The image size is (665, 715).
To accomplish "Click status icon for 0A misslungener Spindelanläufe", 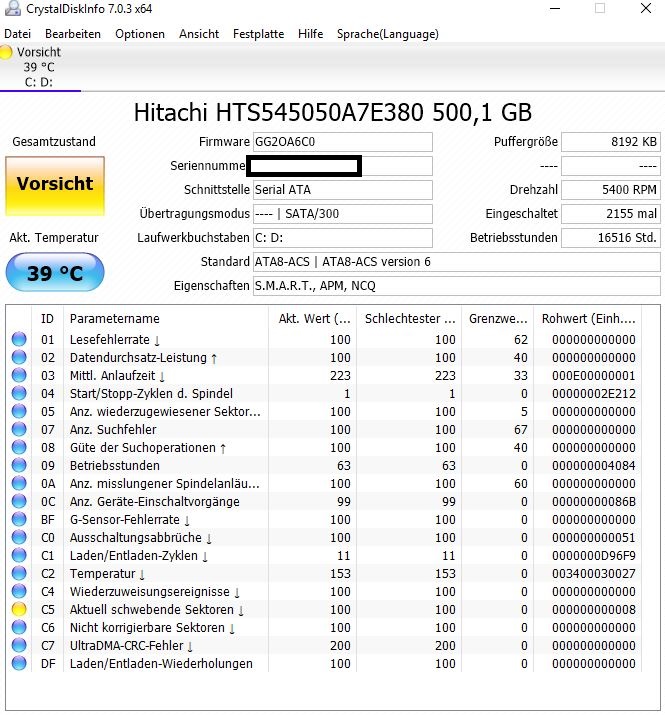I will (x=19, y=483).
